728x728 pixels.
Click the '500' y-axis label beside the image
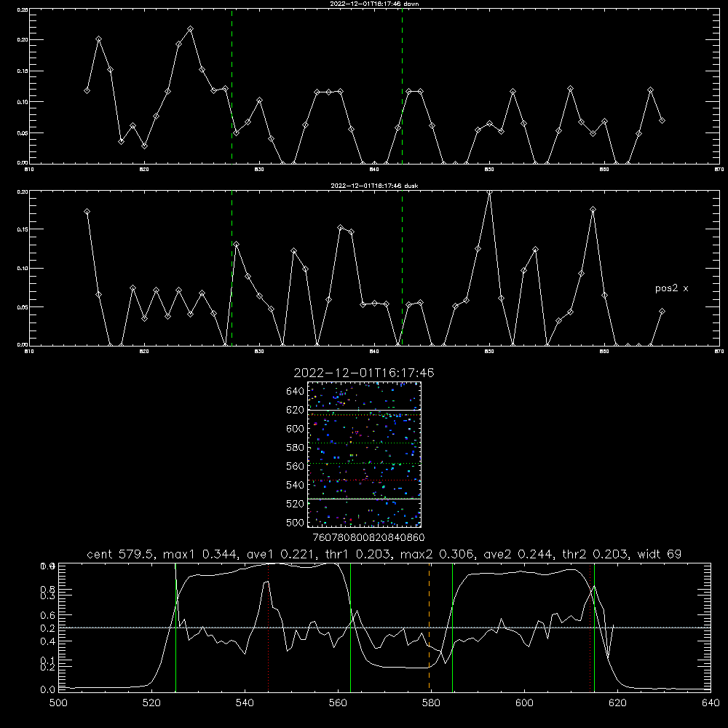tap(295, 523)
